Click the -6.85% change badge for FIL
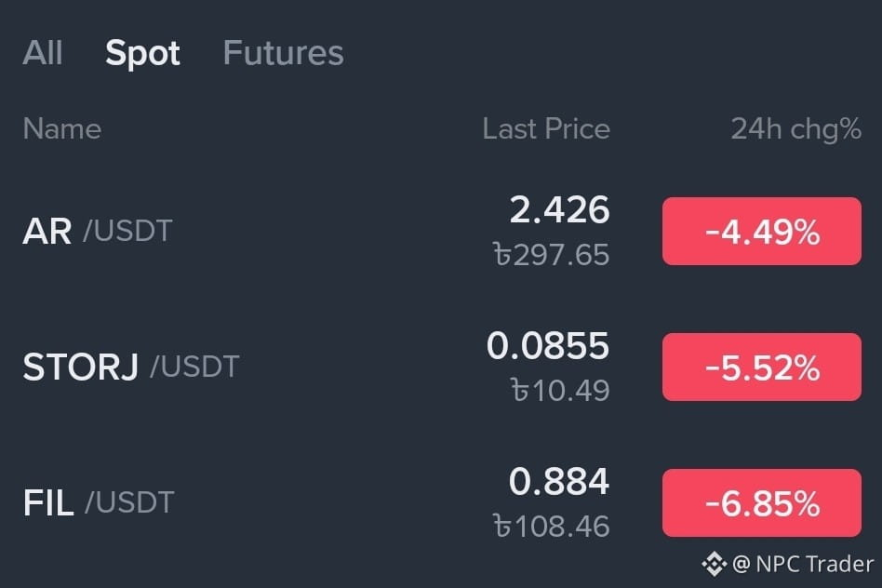The height and width of the screenshot is (588, 882). point(762,502)
